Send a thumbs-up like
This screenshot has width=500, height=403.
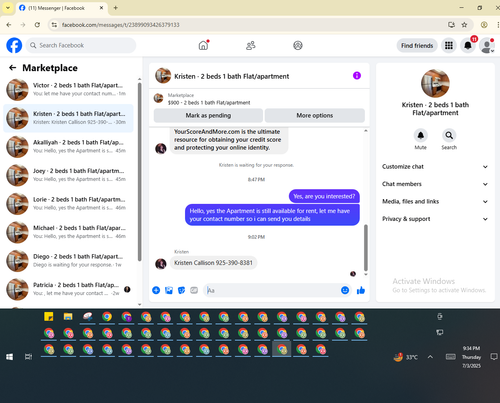[361, 290]
